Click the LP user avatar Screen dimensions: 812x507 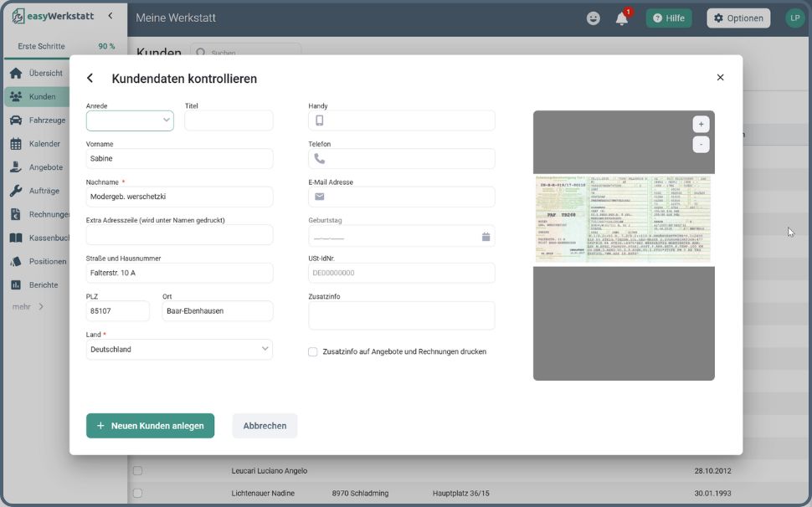(794, 18)
